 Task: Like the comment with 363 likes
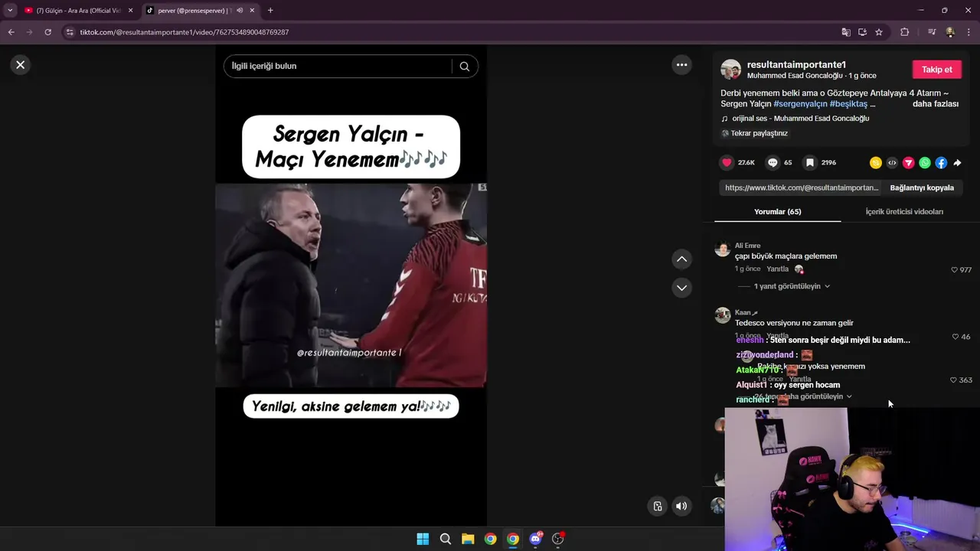[x=953, y=380]
